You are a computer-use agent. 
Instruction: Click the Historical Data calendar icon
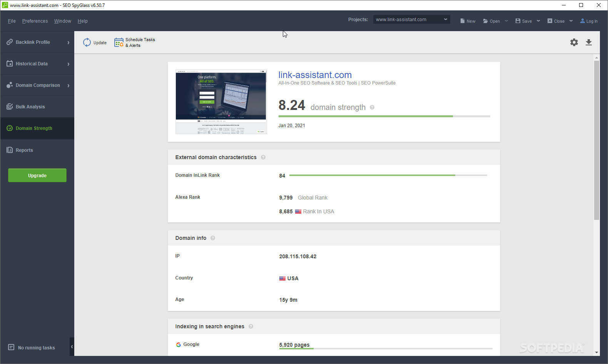[x=10, y=63]
